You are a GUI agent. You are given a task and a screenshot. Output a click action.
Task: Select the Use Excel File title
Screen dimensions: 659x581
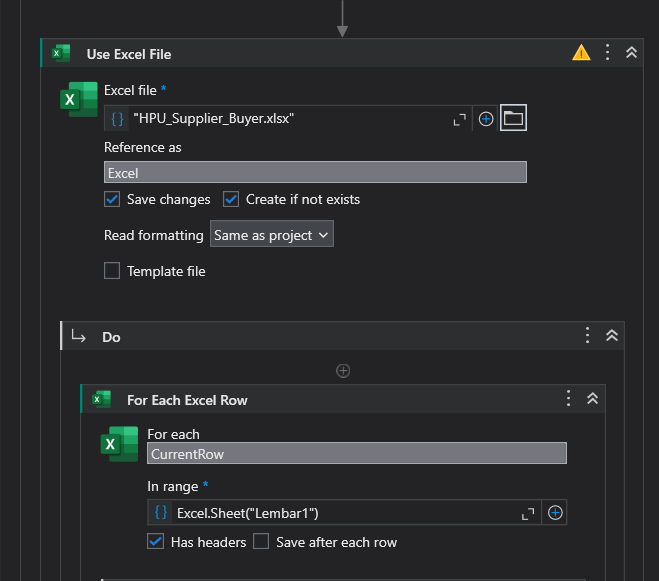pos(129,54)
